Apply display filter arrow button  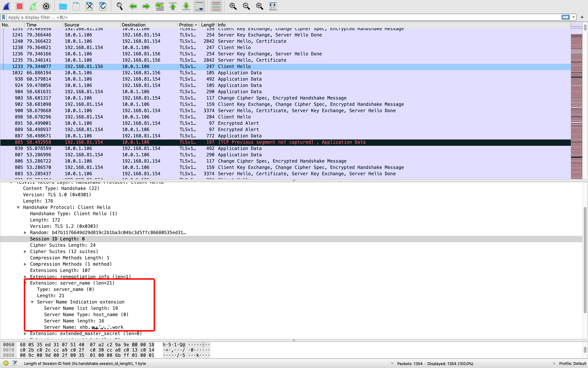point(566,17)
